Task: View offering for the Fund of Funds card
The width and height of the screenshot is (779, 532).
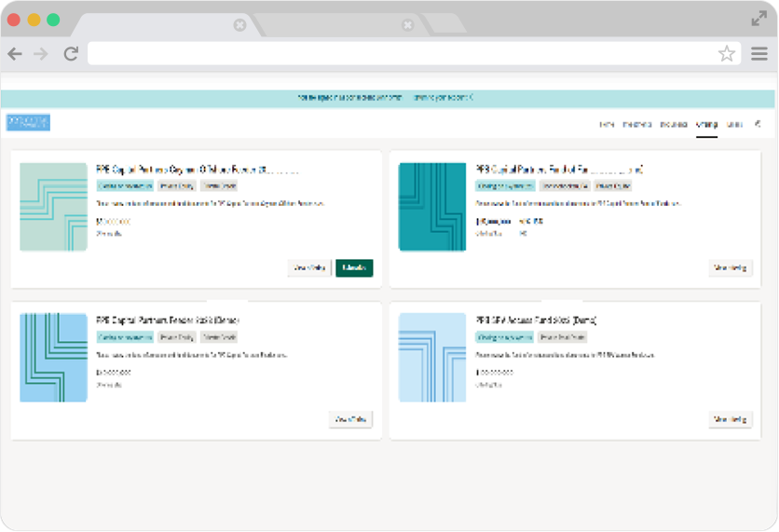Action: point(730,267)
